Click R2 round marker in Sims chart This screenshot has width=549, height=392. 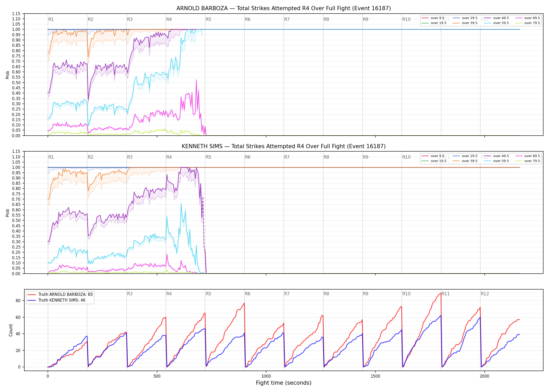pyautogui.click(x=90, y=157)
